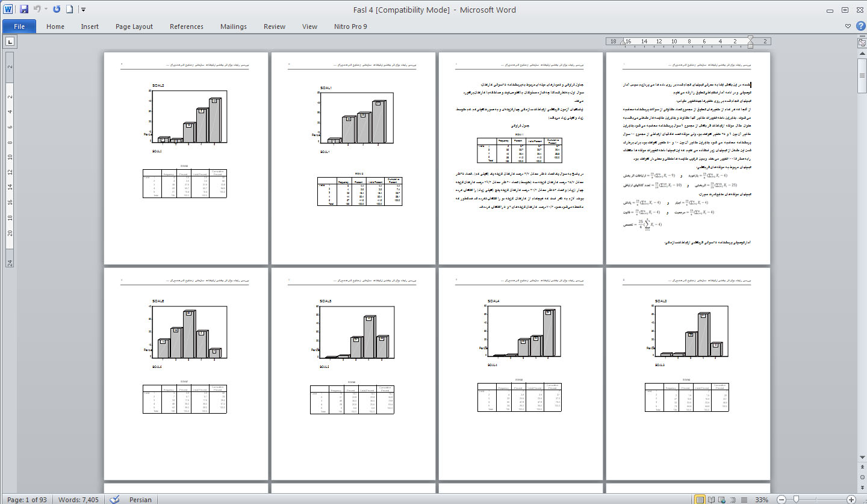
Task: Switch to Print Layout view
Action: (700, 499)
